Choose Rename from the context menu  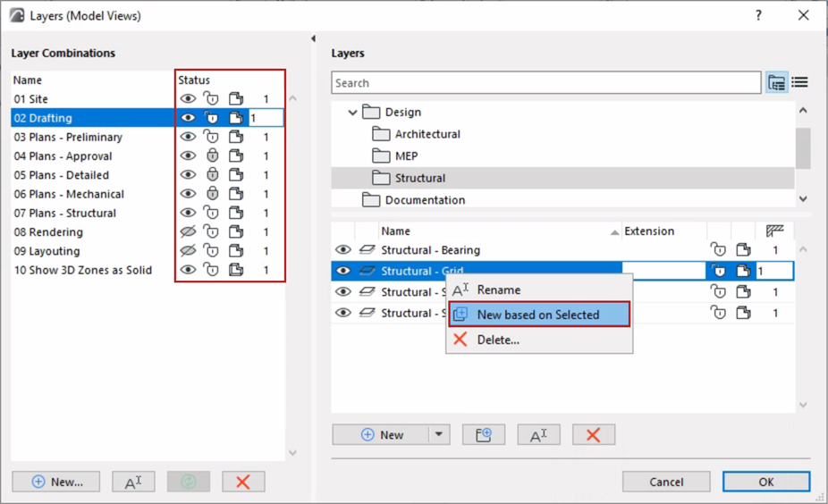click(x=539, y=290)
